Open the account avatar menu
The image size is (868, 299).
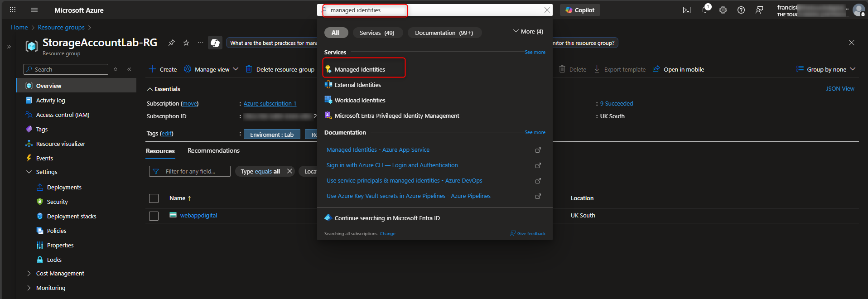point(859,10)
